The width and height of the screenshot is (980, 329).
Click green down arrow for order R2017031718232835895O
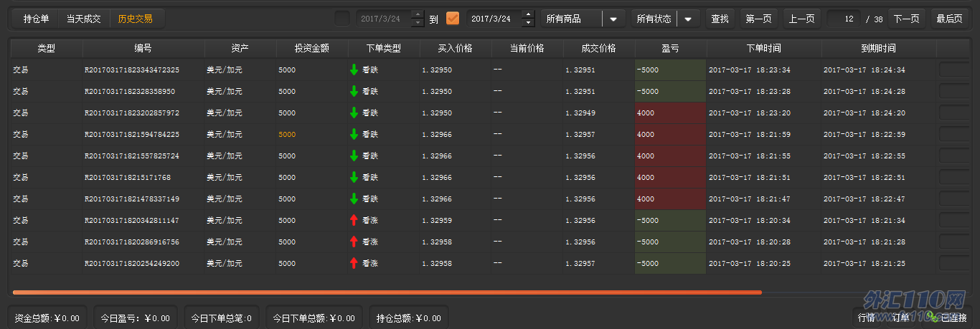coord(354,92)
